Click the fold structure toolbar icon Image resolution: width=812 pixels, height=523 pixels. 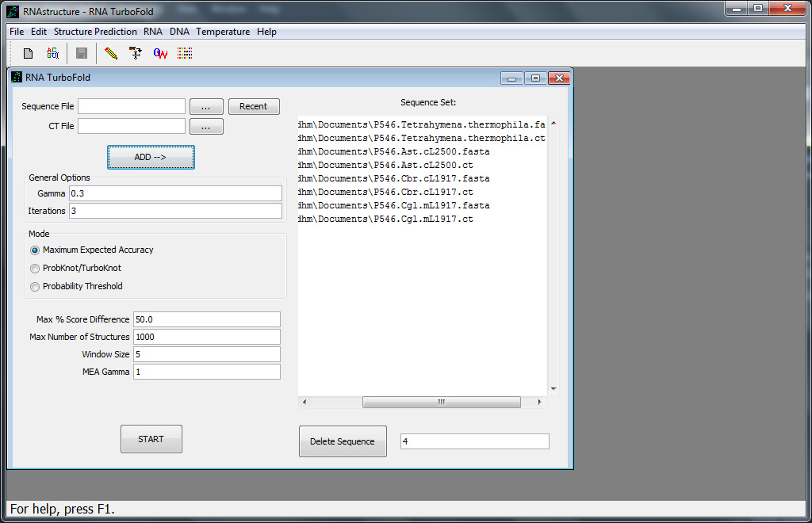click(x=136, y=53)
